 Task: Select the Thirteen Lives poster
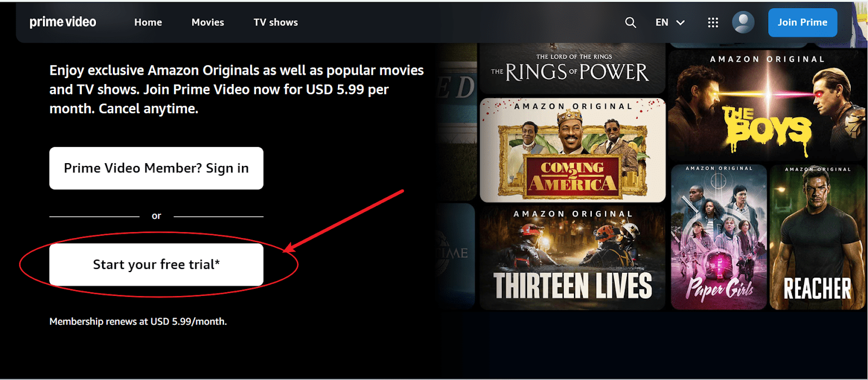pos(572,257)
